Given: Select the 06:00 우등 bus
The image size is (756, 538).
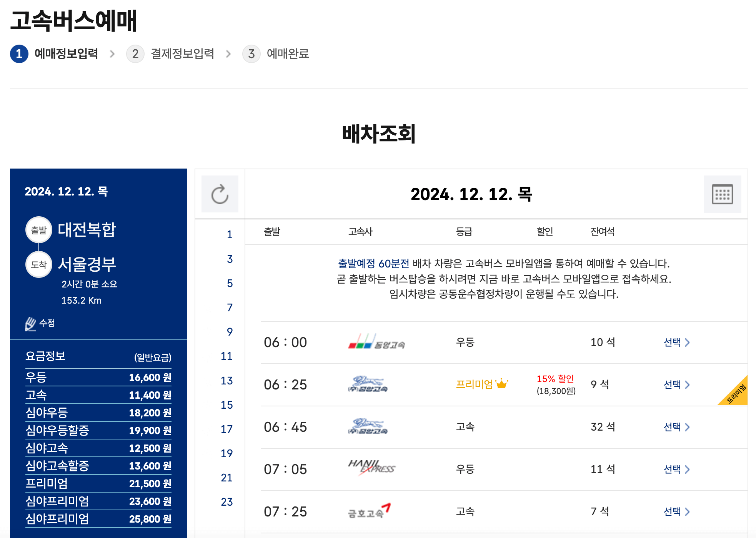Looking at the screenshot, I should click(x=676, y=342).
